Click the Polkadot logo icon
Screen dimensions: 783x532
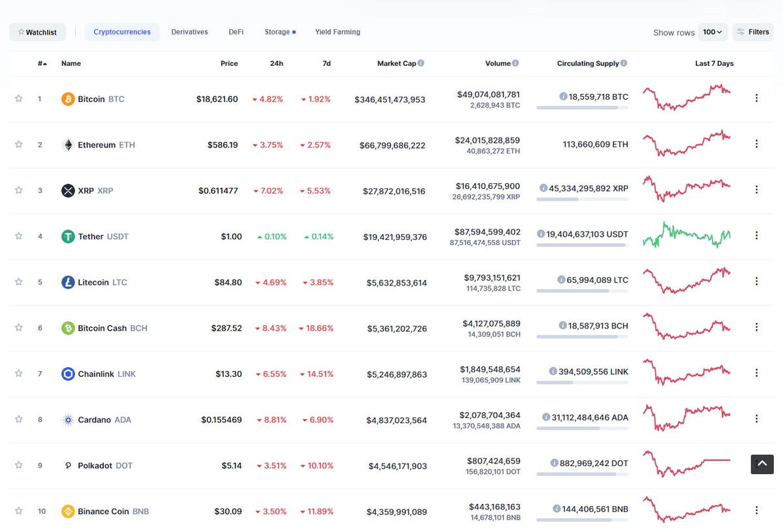(68, 465)
